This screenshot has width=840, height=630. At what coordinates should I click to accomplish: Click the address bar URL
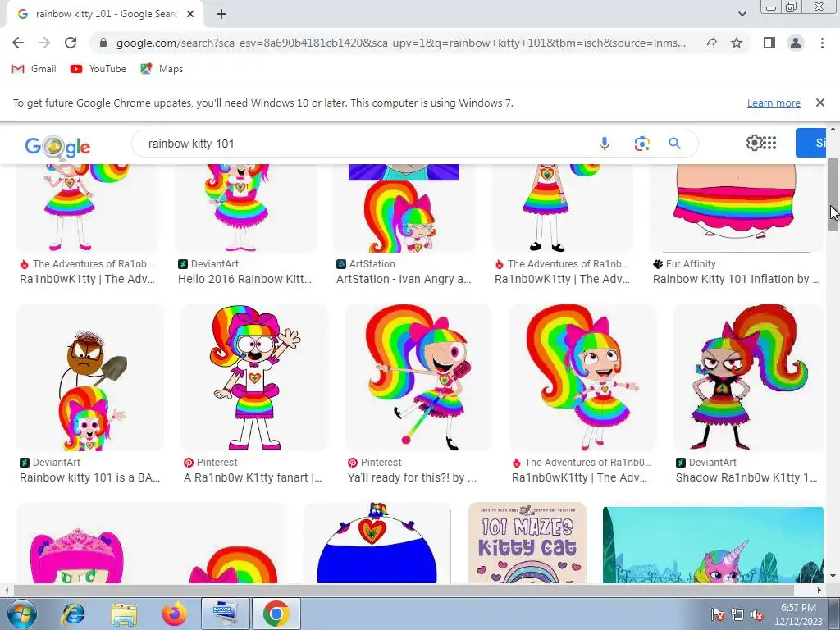pyautogui.click(x=400, y=43)
